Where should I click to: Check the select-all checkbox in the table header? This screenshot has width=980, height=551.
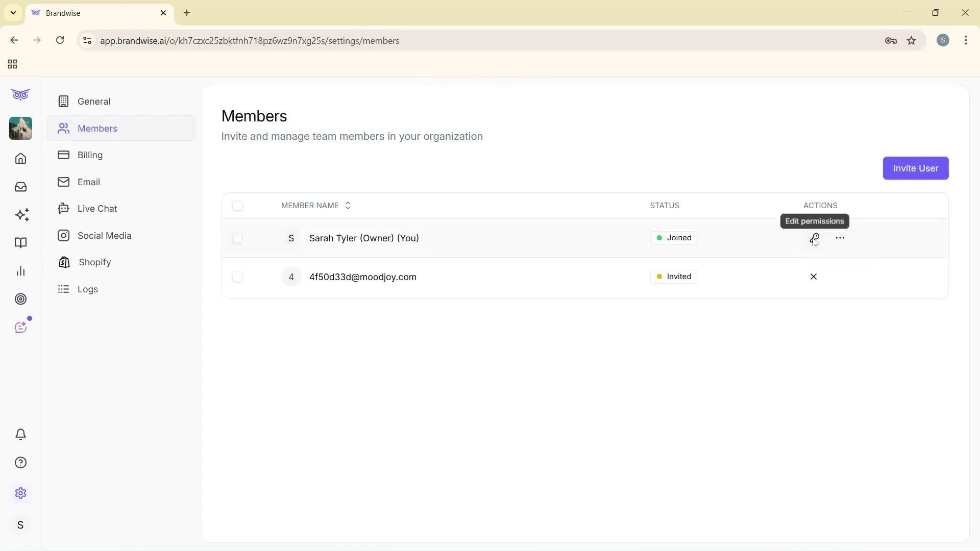point(237,206)
